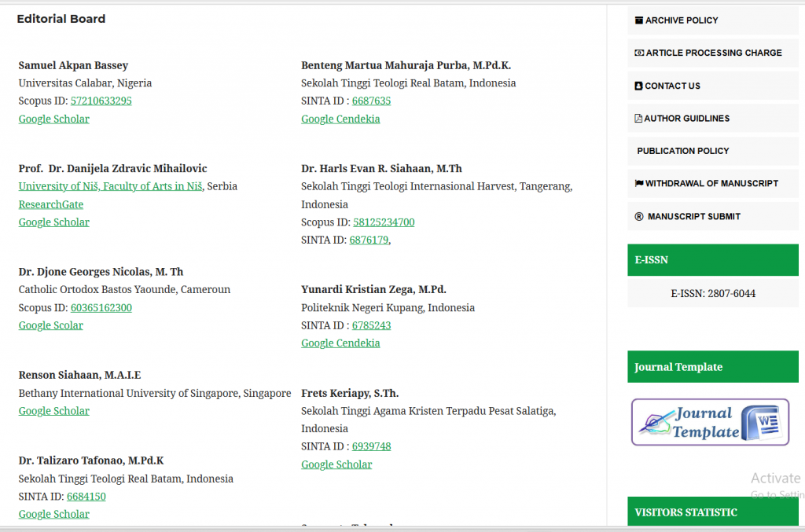Click the Manuscript Submit registered icon
The height and width of the screenshot is (532, 805).
click(x=639, y=217)
